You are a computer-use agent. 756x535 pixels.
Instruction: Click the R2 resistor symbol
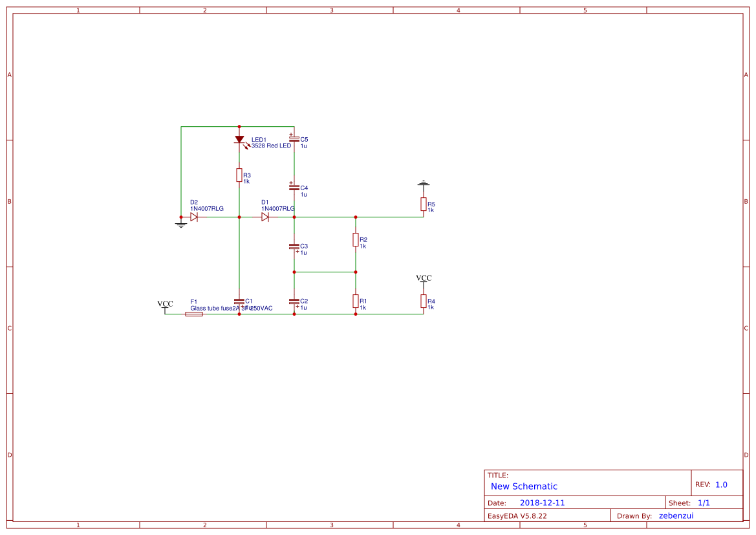click(356, 240)
